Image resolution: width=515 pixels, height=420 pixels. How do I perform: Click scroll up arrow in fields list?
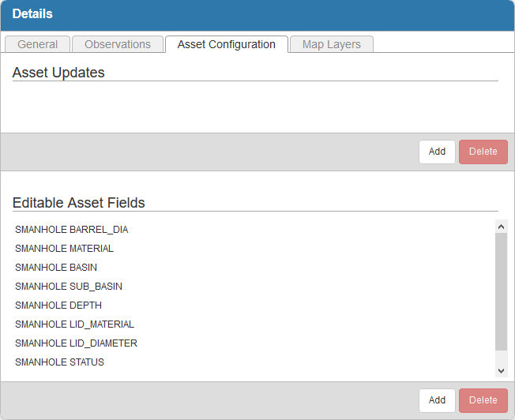501,226
